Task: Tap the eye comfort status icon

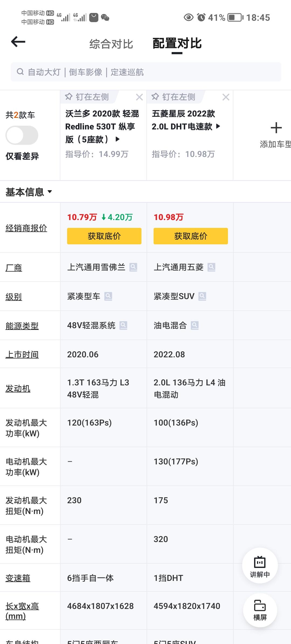Action: pyautogui.click(x=189, y=18)
